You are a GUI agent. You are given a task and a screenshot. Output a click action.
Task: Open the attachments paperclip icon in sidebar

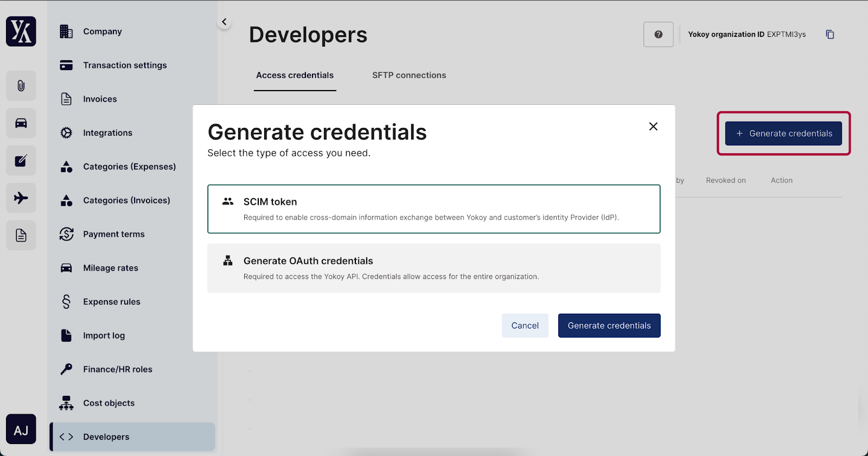click(x=21, y=86)
